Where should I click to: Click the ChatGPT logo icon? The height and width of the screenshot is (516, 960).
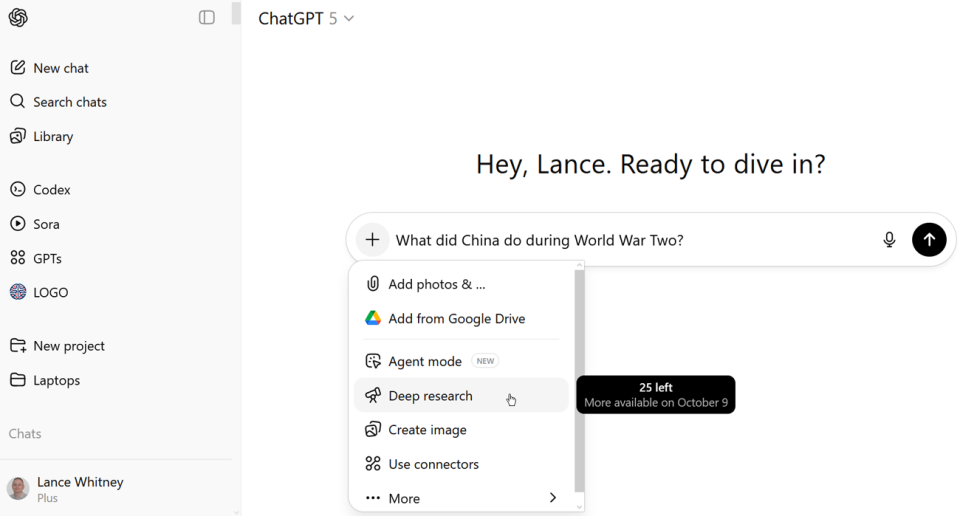18,18
